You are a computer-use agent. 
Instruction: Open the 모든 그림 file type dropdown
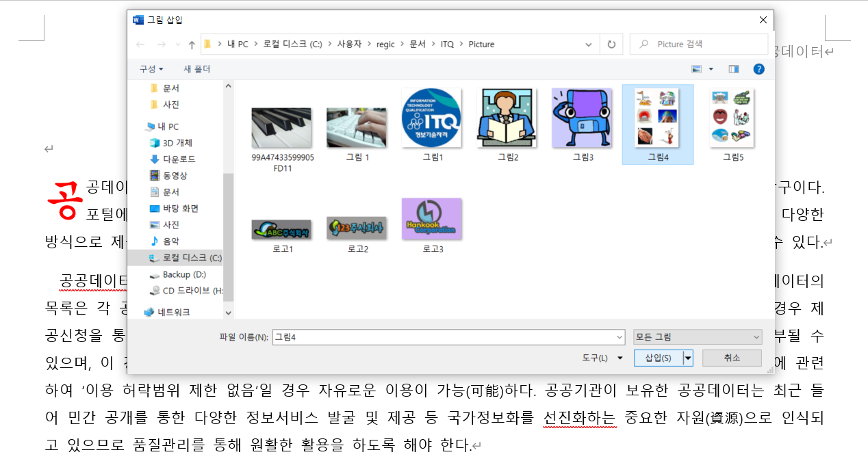point(698,337)
